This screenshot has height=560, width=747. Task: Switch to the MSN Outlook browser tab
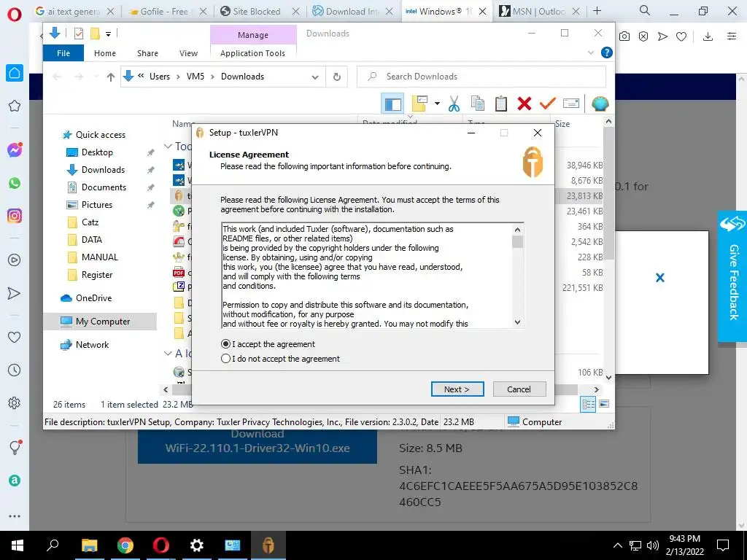point(538,12)
